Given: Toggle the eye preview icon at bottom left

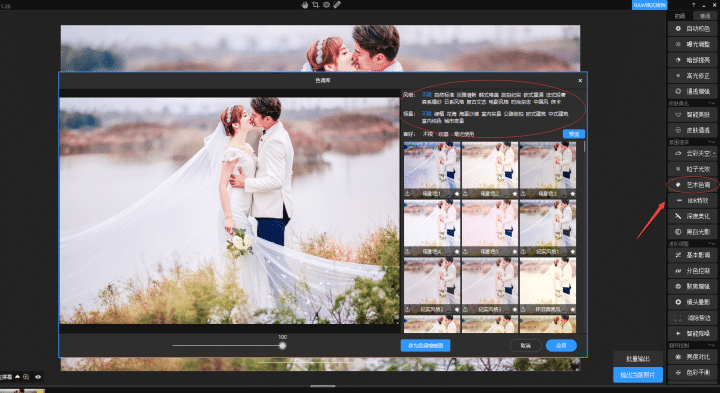Looking at the screenshot, I should click(x=38, y=377).
